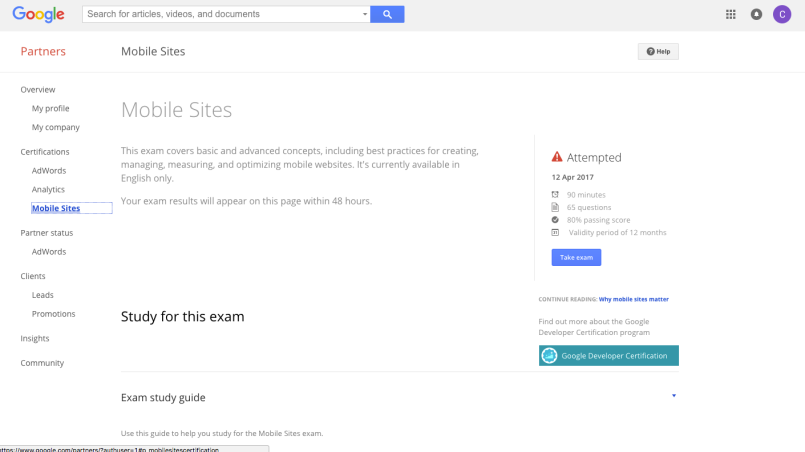Click the Help button
Image resolution: width=805 pixels, height=452 pixels.
658,51
